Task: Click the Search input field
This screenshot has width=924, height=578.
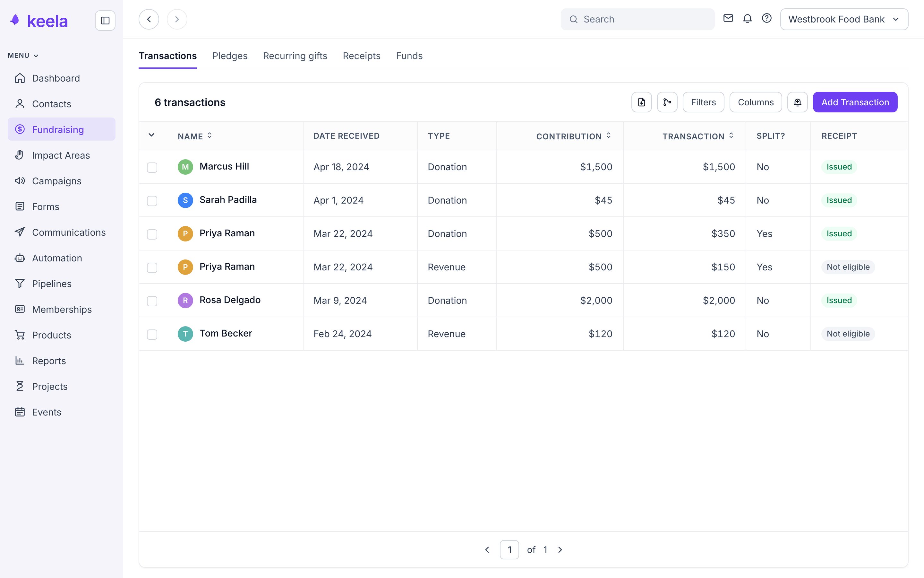Action: click(637, 19)
